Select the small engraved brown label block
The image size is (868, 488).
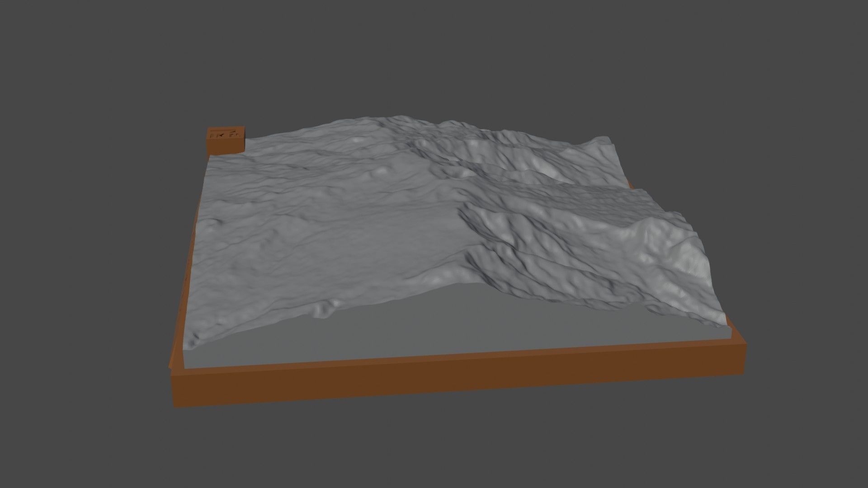tap(226, 140)
